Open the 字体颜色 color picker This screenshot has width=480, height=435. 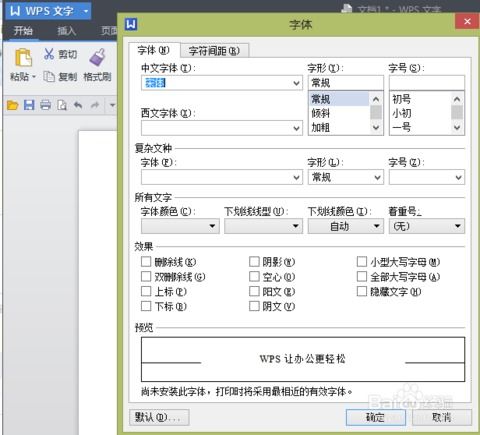180,226
